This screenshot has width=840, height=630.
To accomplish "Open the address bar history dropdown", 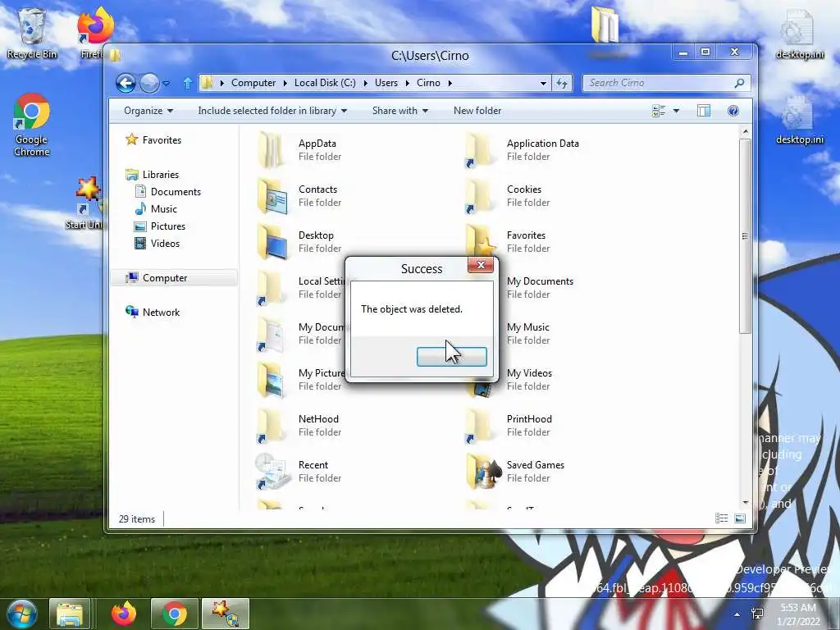I will (x=543, y=83).
